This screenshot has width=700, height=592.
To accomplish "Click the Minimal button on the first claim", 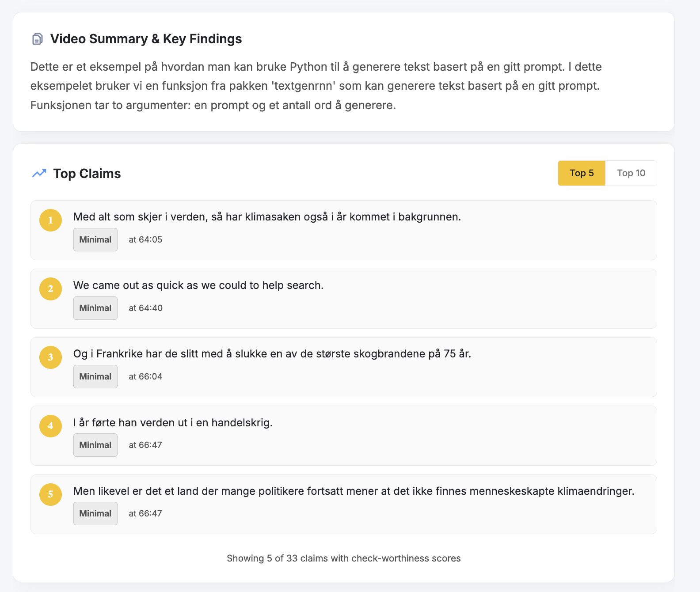I will click(95, 239).
